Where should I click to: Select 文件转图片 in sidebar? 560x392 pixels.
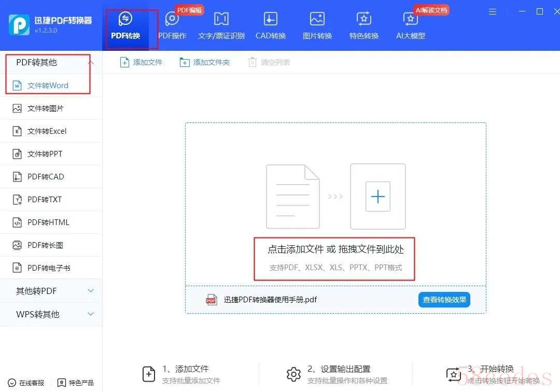[51, 108]
